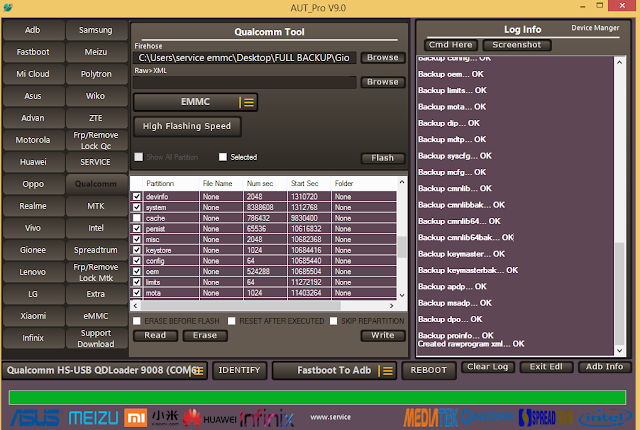Viewport: 640px width, 430px height.
Task: Select the MTK section
Action: coord(96,206)
